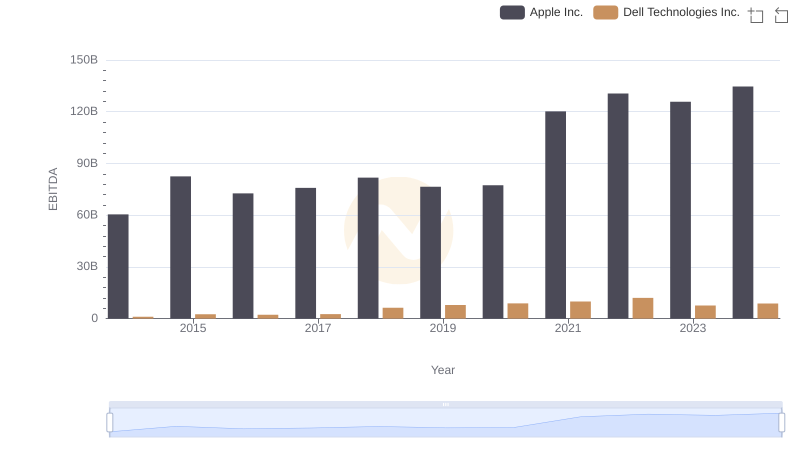Click the 150B y-axis label
This screenshot has width=800, height=461.
point(84,60)
